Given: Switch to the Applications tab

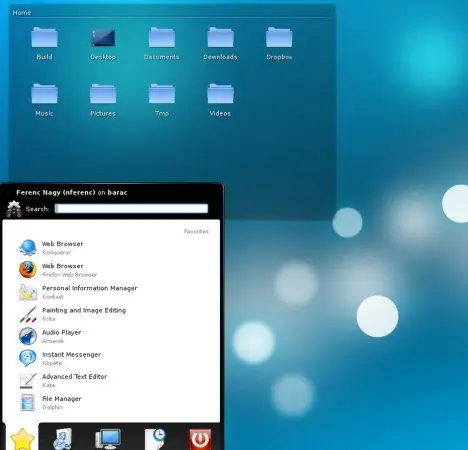Looking at the screenshot, I should (63, 438).
